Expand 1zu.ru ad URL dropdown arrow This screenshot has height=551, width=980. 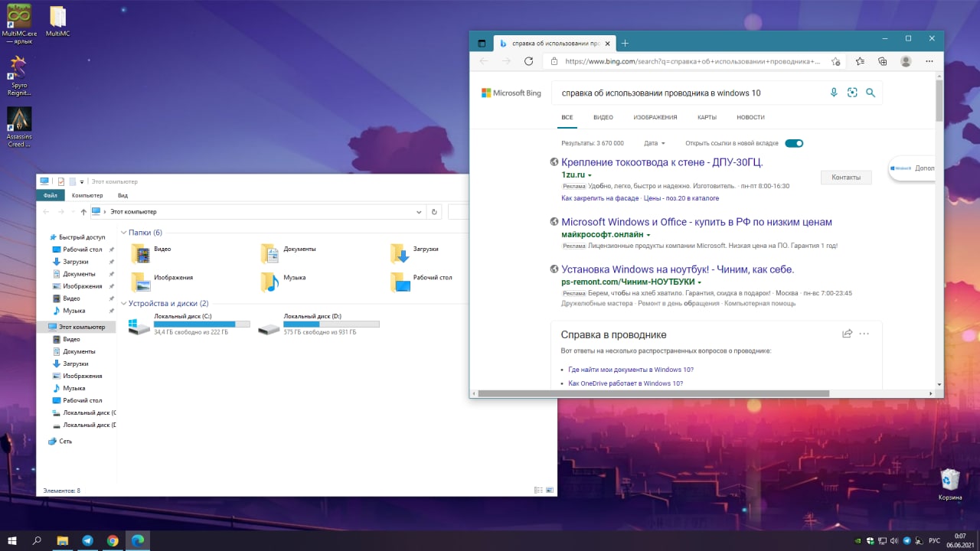[590, 175]
